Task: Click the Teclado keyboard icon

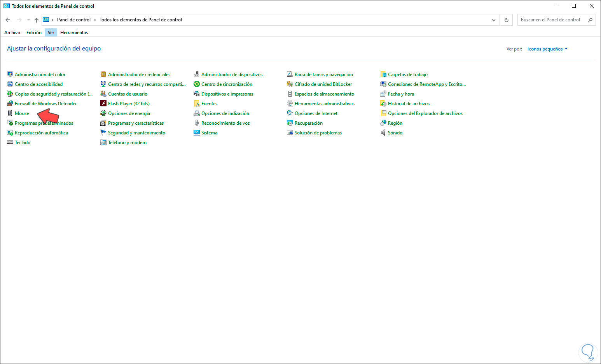Action: [10, 142]
